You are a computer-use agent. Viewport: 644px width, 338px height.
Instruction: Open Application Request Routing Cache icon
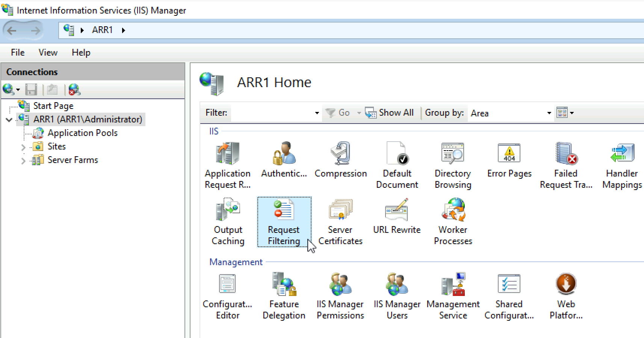tap(228, 165)
